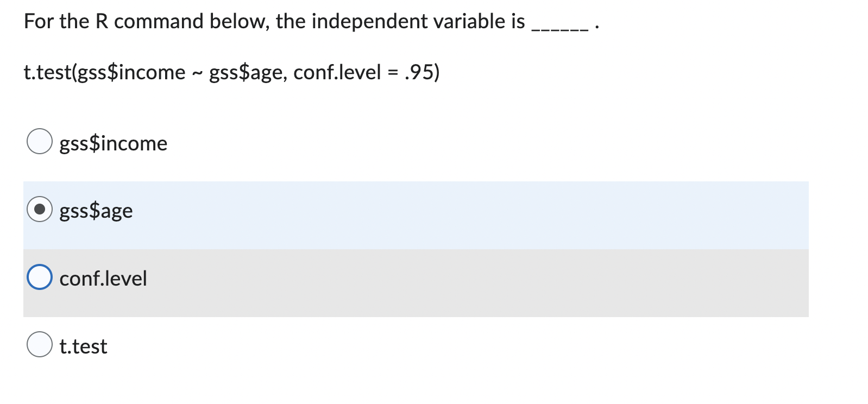Deselect the gss$age radio button
868x404 pixels.
(40, 210)
